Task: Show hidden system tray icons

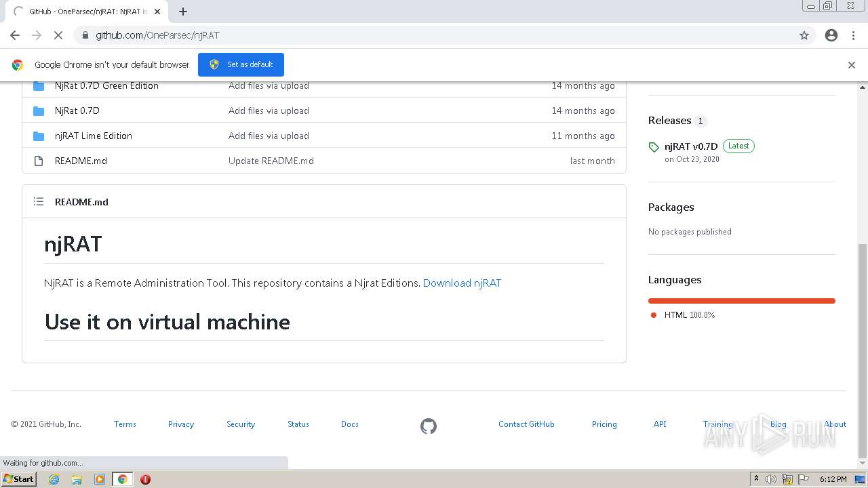Action: point(757,479)
